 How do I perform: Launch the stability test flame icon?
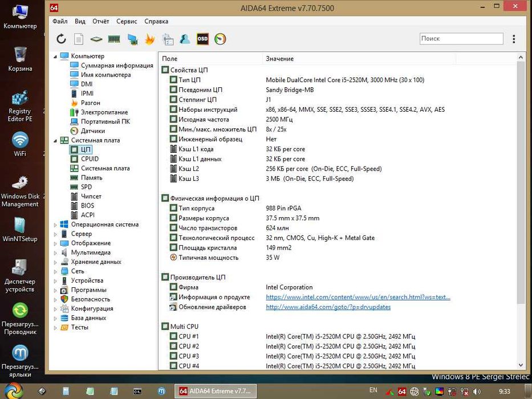tap(149, 39)
